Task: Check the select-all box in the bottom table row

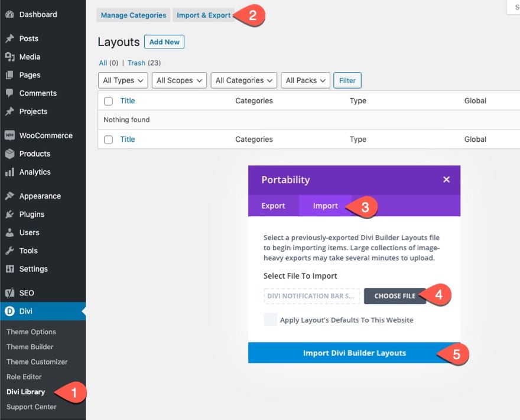Action: [108, 139]
